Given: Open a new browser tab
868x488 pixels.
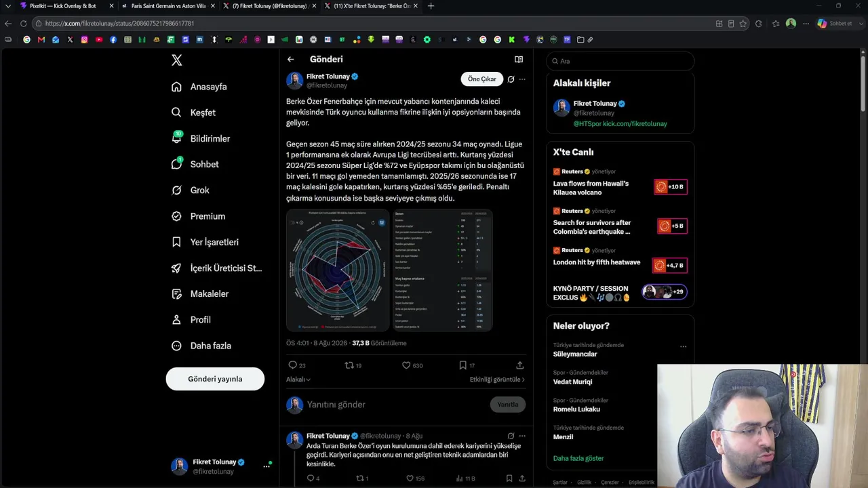Looking at the screenshot, I should click(x=431, y=6).
